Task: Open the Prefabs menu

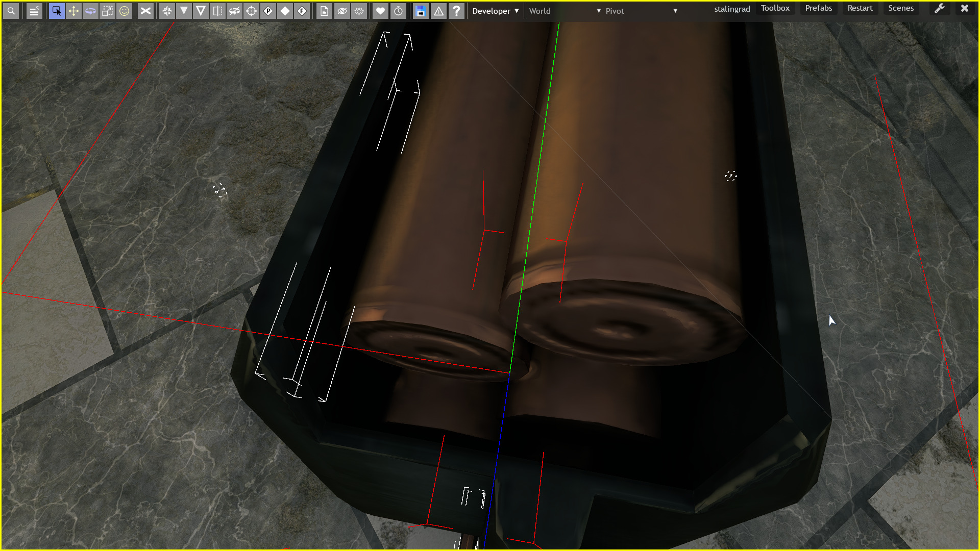Action: 818,8
